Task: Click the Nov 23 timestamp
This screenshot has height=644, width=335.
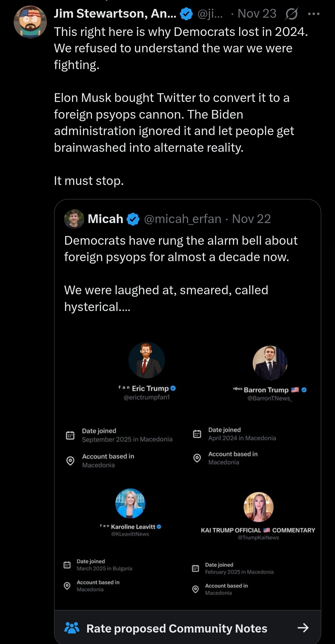Action: pyautogui.click(x=257, y=14)
